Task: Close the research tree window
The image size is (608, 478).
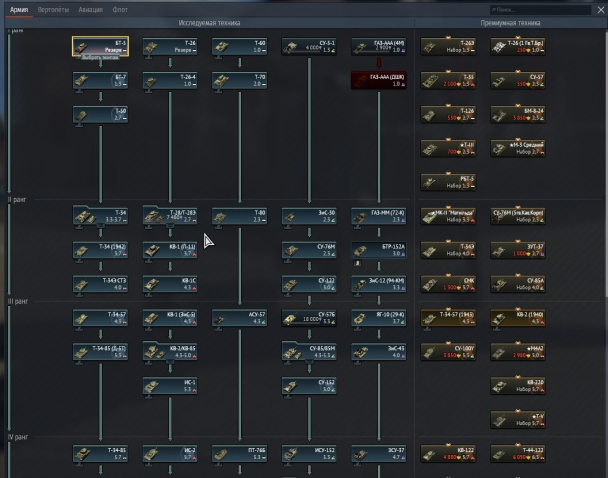Action: (600, 10)
